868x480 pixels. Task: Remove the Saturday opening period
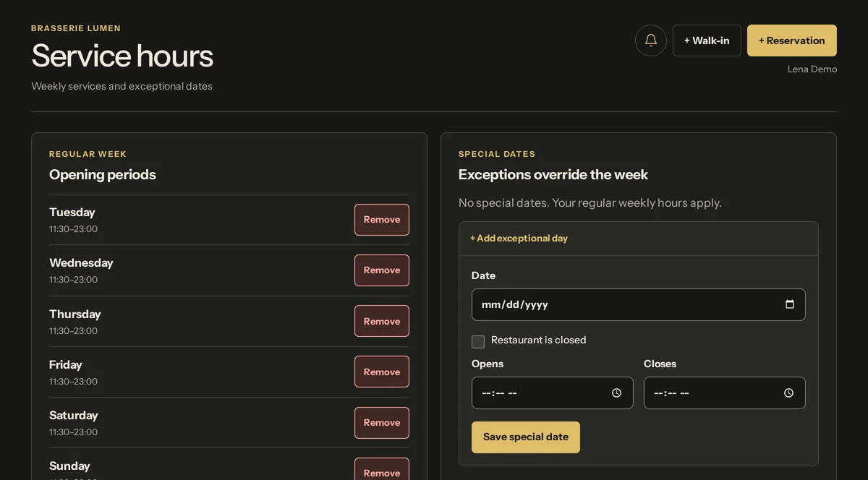382,423
